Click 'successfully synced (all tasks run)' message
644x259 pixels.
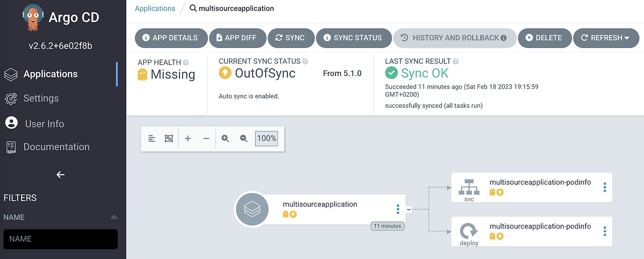(x=434, y=106)
